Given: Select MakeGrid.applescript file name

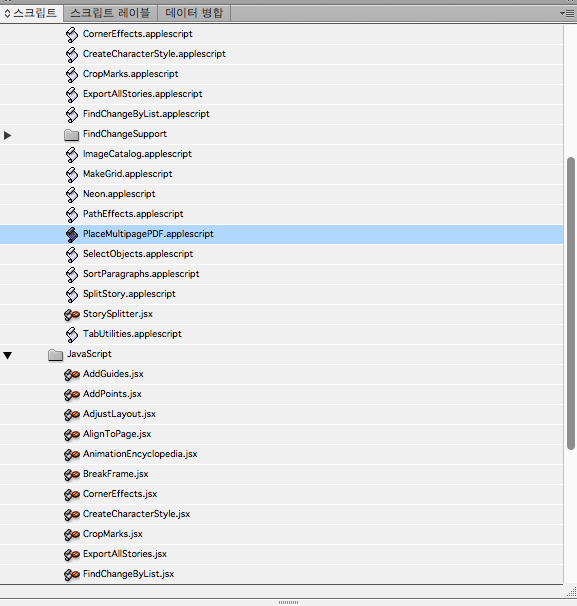Looking at the screenshot, I should [128, 174].
